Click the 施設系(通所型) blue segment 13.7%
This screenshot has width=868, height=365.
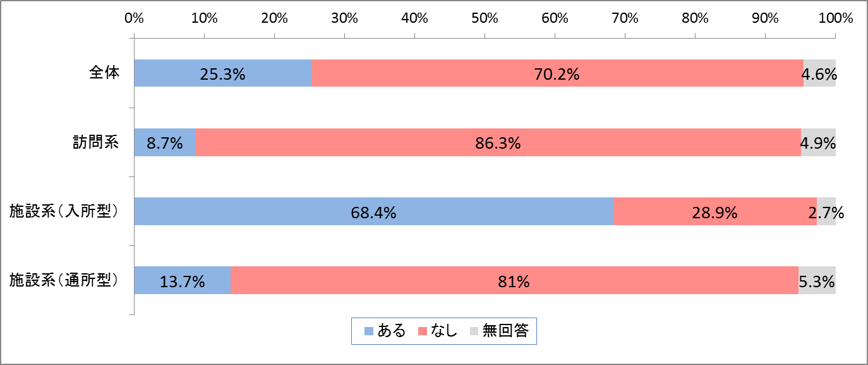183,280
